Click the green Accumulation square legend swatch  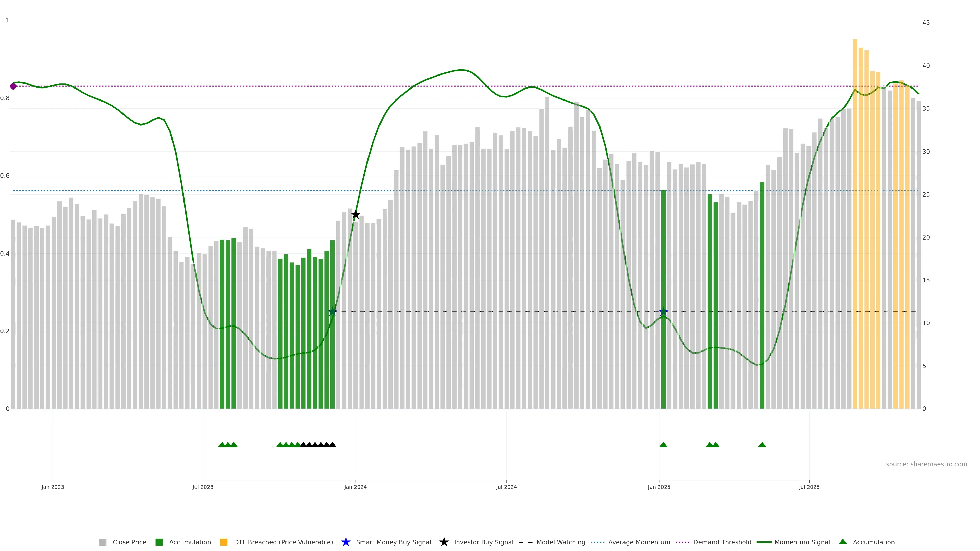click(159, 542)
